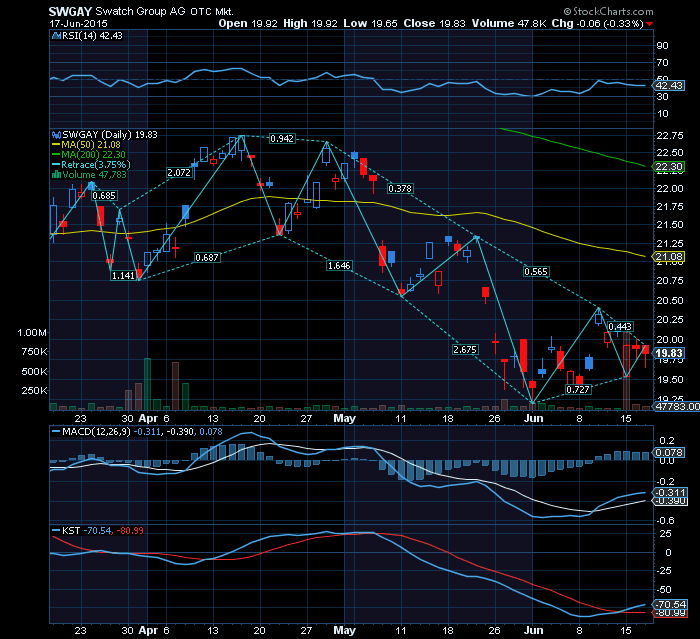Click the 21.08 MA(50) price tag
This screenshot has height=639, width=700.
[669, 257]
